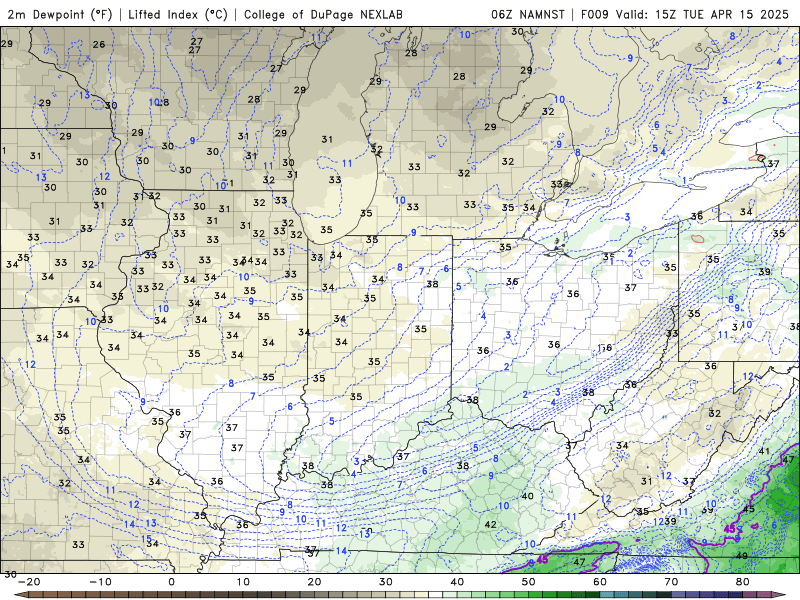Click the '60' label on the color scale

pyautogui.click(x=600, y=582)
